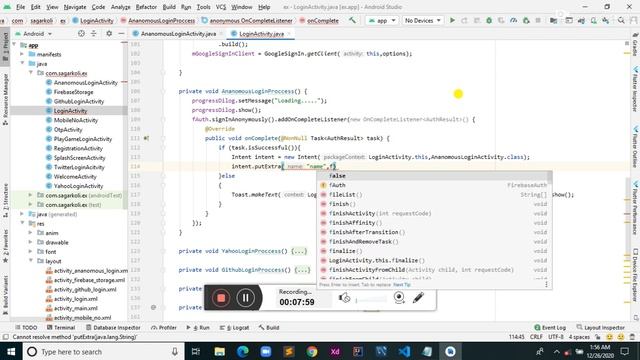Open Adobe XD from taskbar
Image resolution: width=640 pixels, height=360 pixels.
coord(335,351)
